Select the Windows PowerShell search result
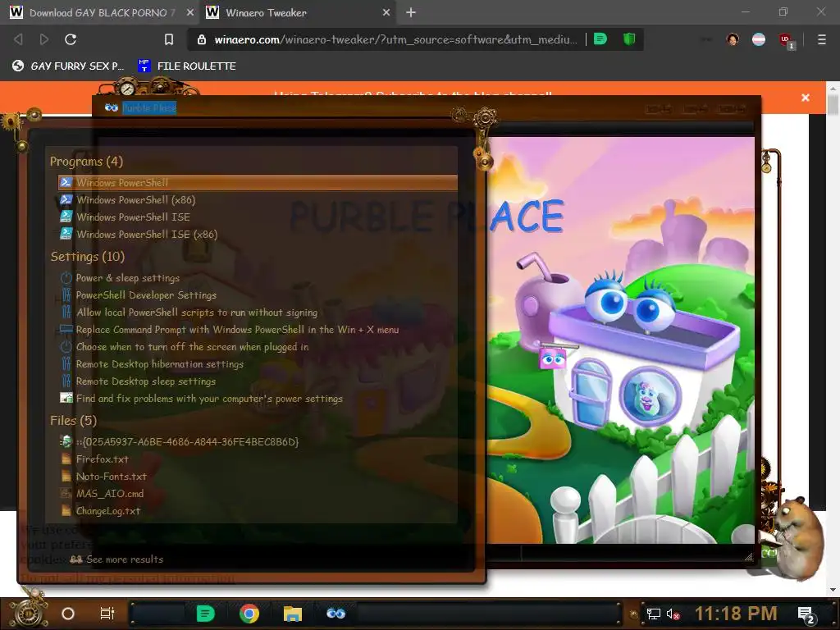The height and width of the screenshot is (630, 840). tap(258, 182)
